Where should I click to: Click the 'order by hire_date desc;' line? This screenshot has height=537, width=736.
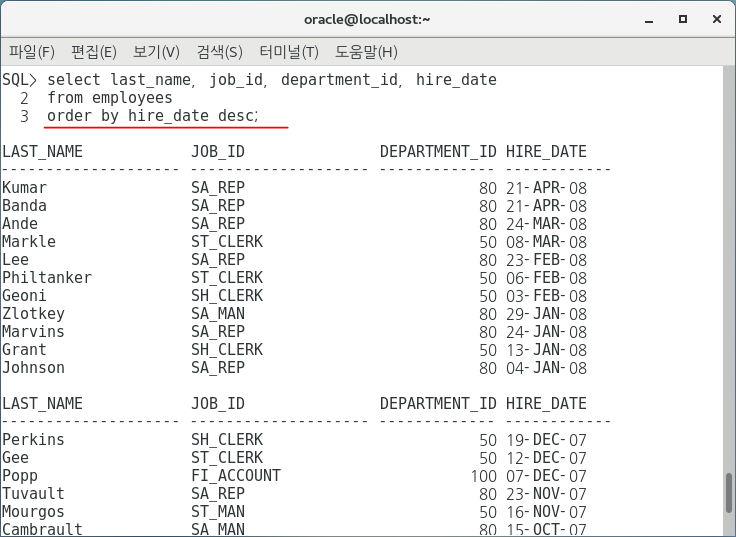(x=153, y=115)
